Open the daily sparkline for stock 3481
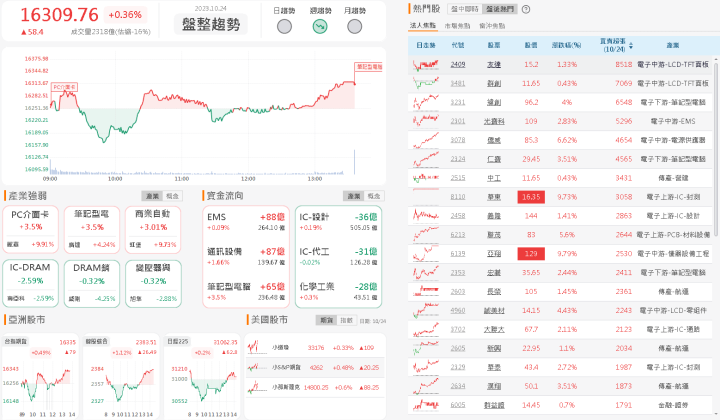 [x=425, y=84]
